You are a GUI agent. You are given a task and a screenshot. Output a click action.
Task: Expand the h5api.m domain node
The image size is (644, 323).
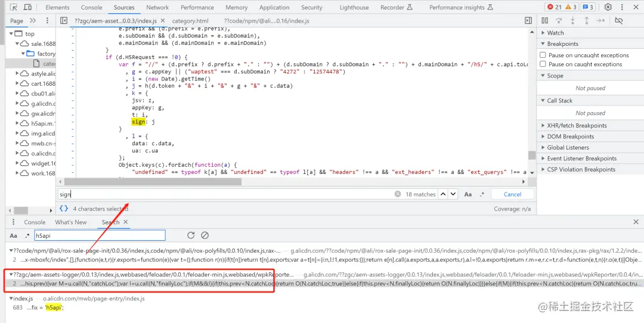click(17, 123)
